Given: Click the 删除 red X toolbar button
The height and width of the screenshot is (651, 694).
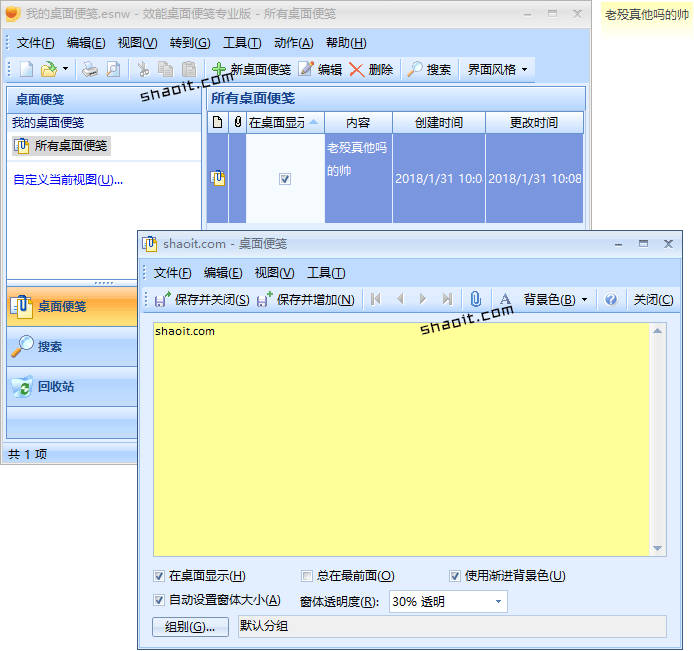Looking at the screenshot, I should (371, 69).
